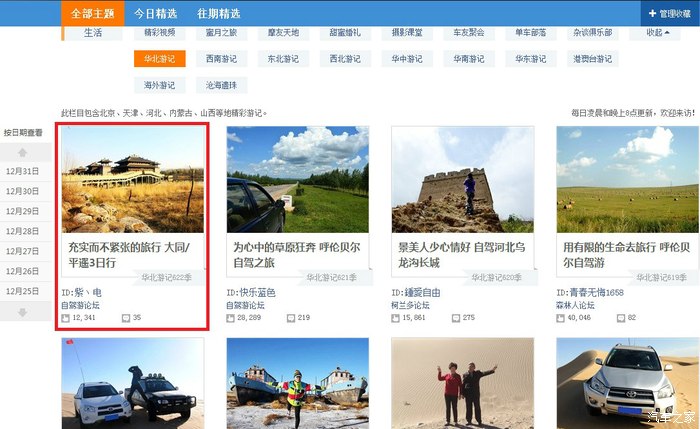Pick 12月29日 in the date sidebar
700x429 pixels.
[22, 211]
